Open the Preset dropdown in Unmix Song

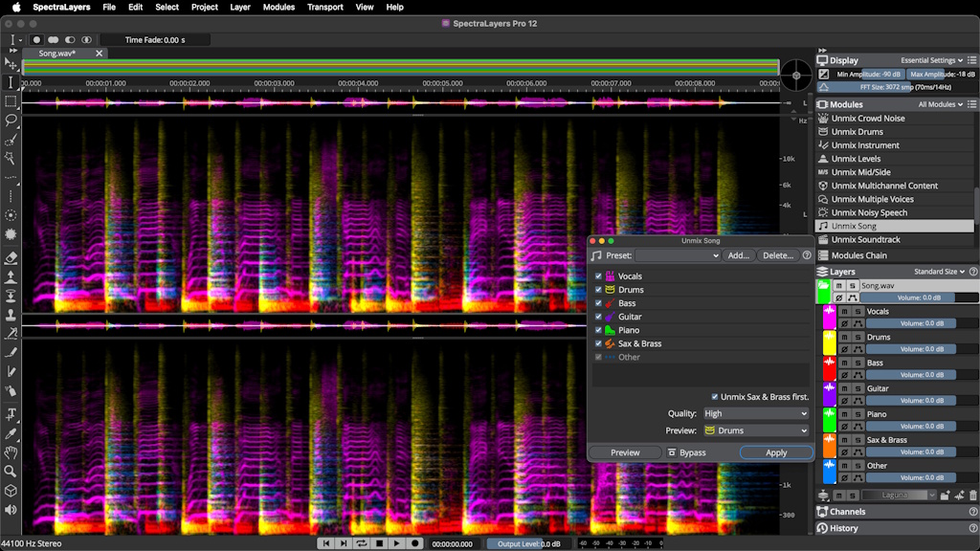click(x=678, y=254)
